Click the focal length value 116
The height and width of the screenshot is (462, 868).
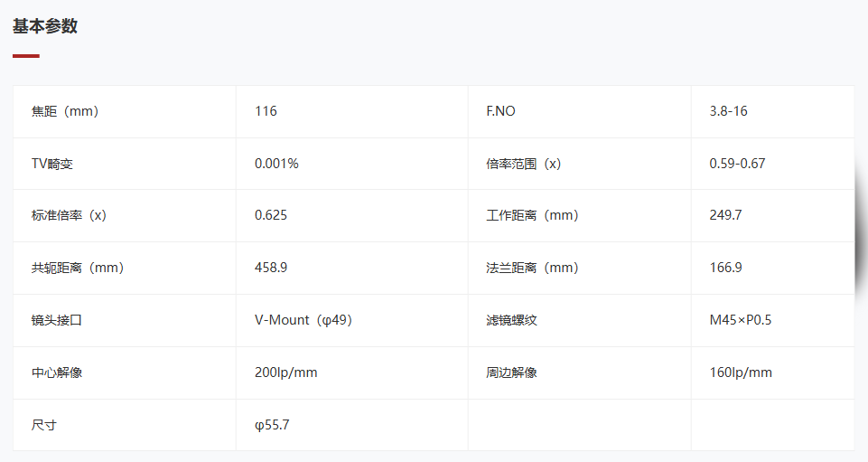266,111
